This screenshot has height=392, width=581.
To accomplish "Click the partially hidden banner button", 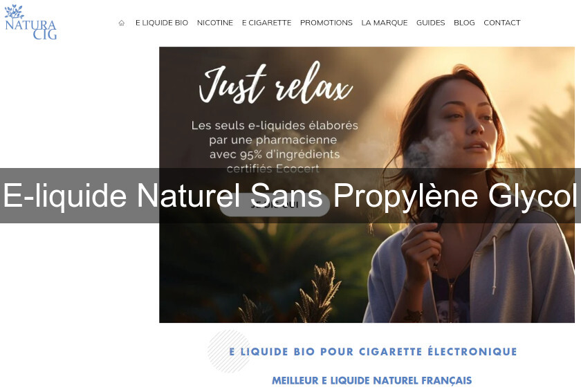I will [x=275, y=206].
